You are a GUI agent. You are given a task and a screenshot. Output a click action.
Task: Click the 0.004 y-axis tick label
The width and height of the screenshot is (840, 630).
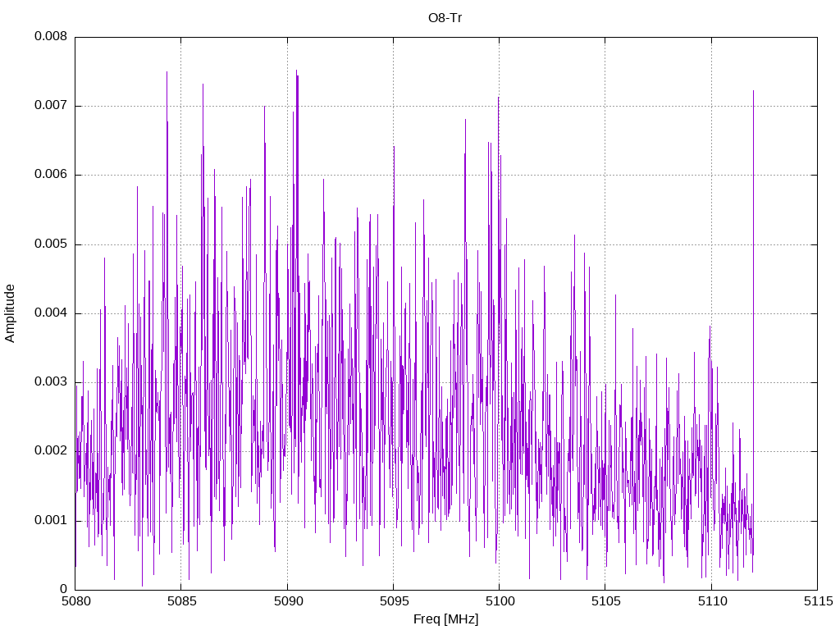tap(51, 313)
